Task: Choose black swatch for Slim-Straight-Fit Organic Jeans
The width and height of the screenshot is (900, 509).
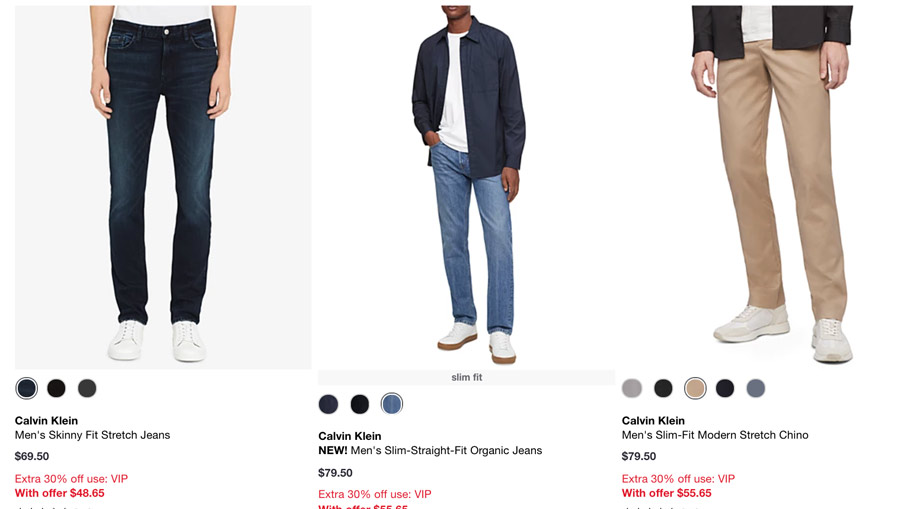Action: coord(360,404)
